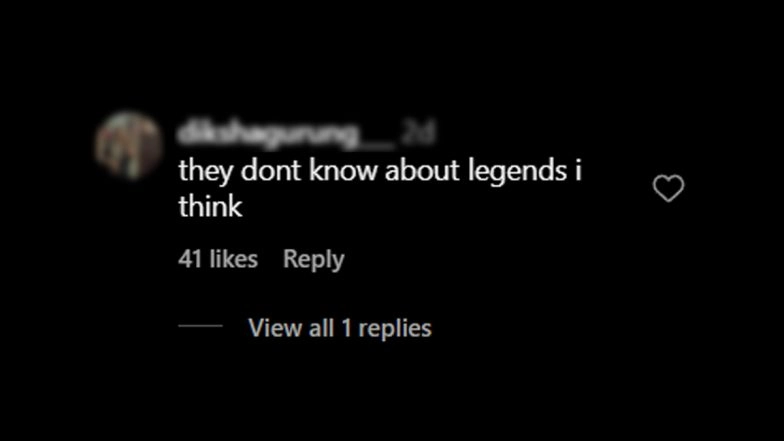Heart the they dont know comment

tap(668, 188)
